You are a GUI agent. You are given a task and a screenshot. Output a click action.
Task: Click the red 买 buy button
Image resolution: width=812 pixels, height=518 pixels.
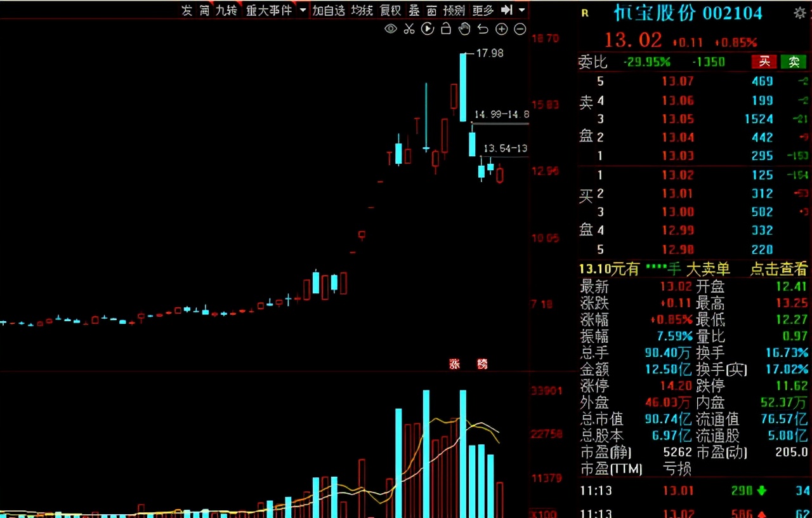pos(765,62)
